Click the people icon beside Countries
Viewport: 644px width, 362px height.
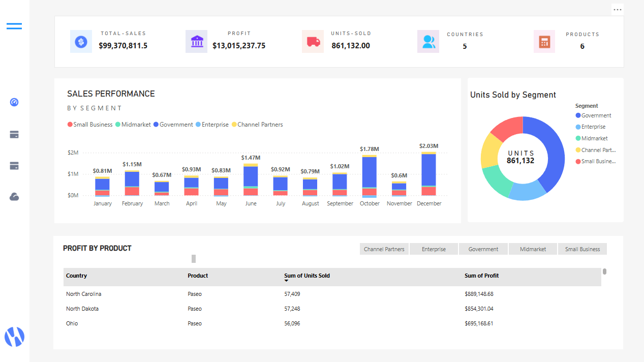coord(428,42)
